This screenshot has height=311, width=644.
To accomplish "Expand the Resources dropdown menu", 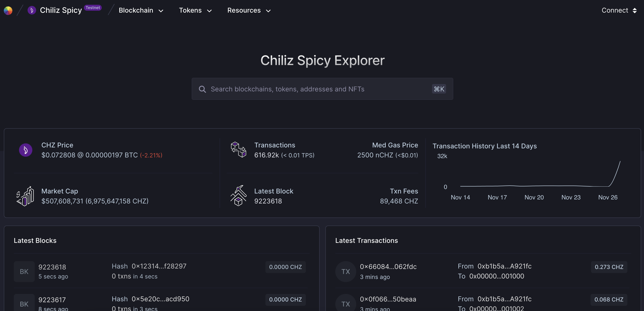I will point(249,10).
